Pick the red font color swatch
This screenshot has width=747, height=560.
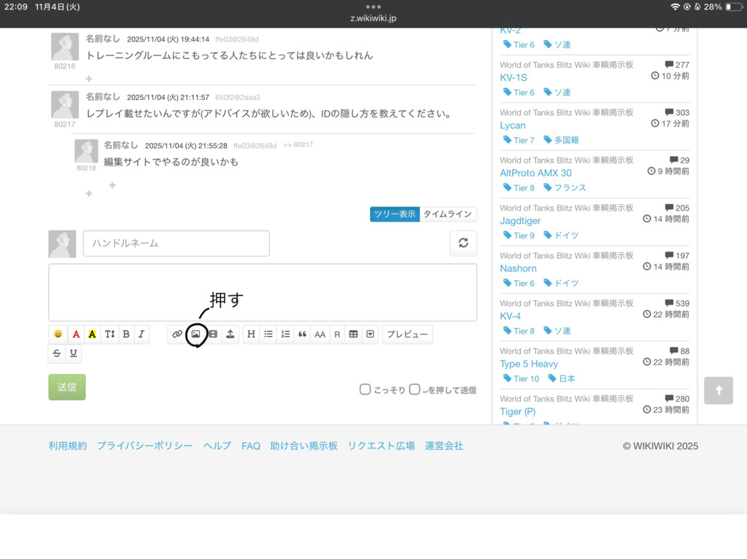pos(76,334)
